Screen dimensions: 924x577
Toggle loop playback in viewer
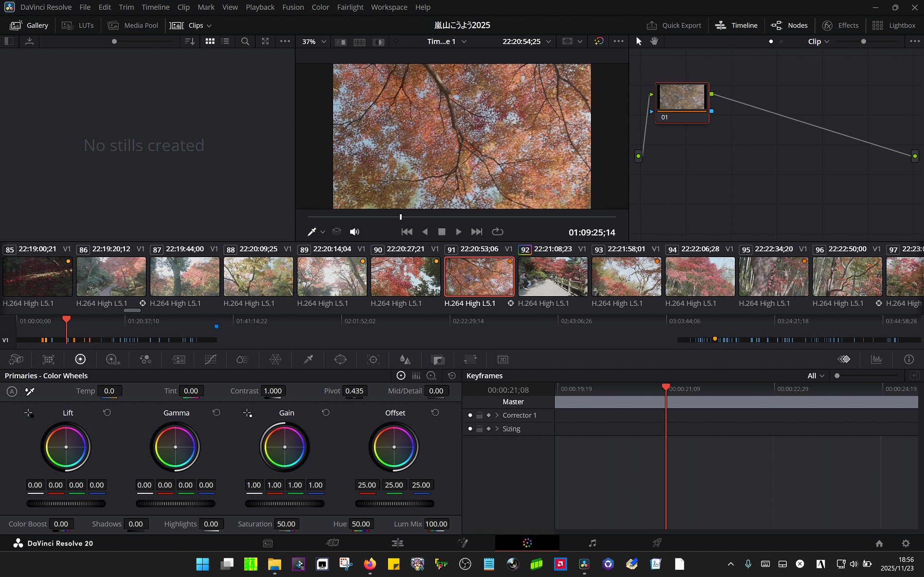[498, 232]
